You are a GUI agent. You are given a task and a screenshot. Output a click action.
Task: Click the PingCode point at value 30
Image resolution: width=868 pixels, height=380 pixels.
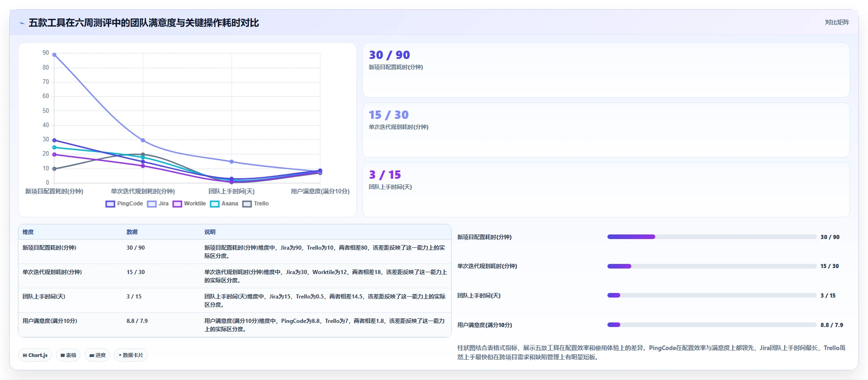pos(54,140)
